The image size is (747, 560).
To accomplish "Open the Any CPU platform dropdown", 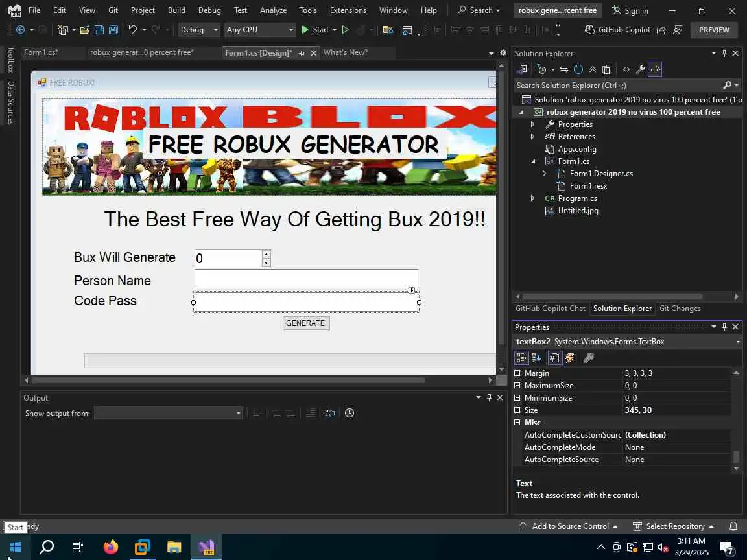I will [259, 30].
